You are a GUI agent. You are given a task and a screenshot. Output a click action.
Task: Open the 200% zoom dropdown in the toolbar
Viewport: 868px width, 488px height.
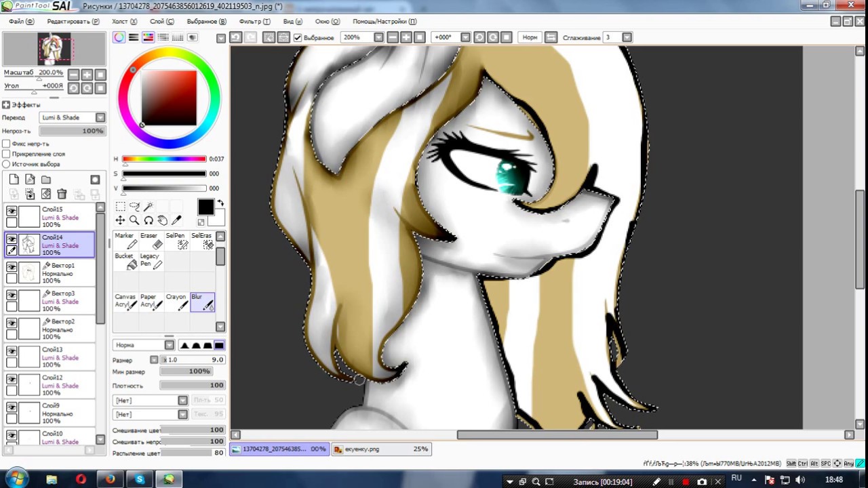(378, 37)
